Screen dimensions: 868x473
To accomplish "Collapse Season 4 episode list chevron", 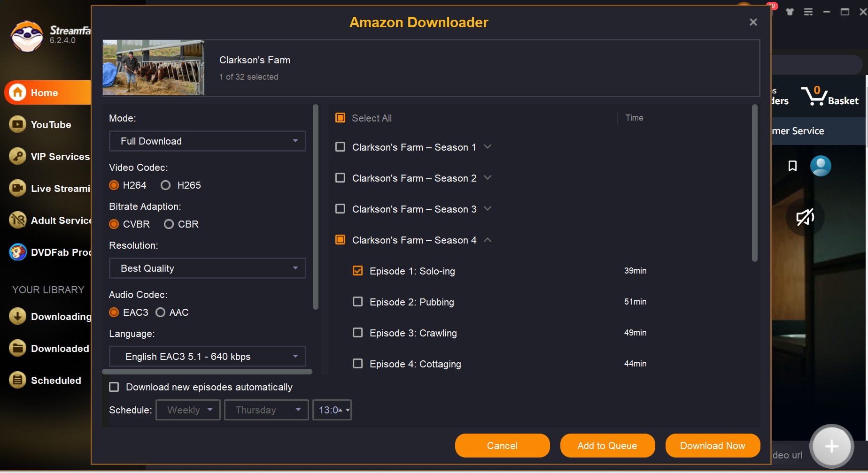I will tap(488, 240).
